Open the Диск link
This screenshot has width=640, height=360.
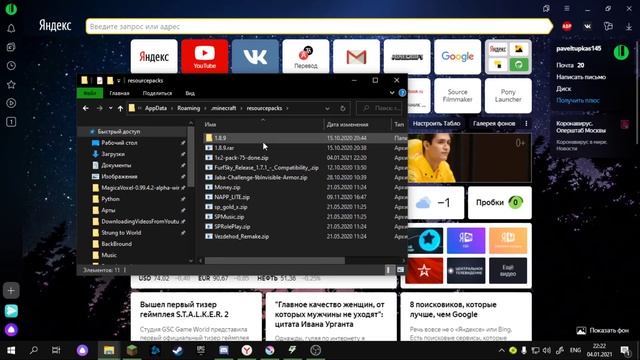(564, 89)
